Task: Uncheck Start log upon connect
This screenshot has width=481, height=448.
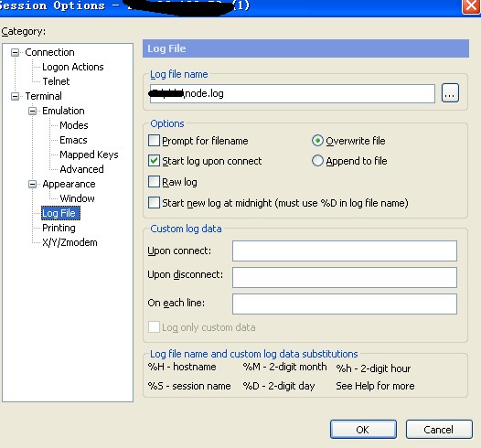Action: point(154,161)
